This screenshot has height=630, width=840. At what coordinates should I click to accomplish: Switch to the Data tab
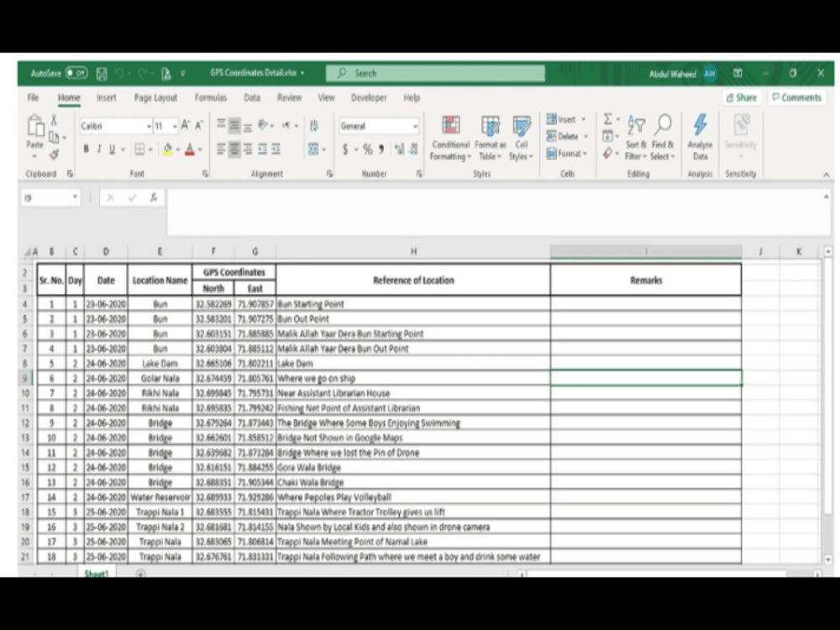[252, 97]
